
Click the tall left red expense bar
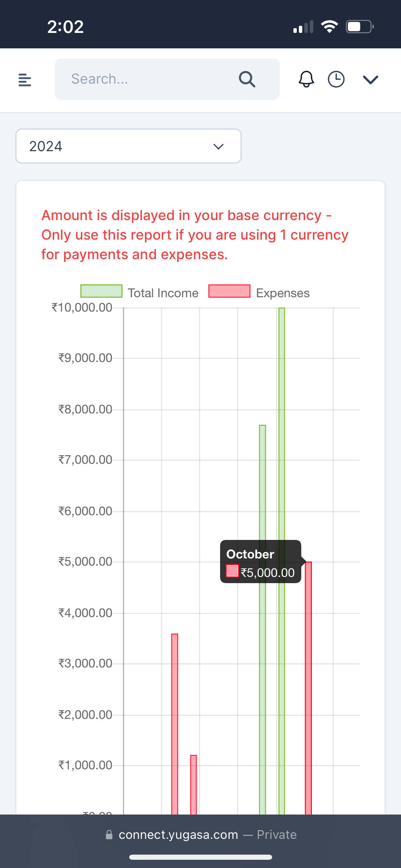click(175, 720)
